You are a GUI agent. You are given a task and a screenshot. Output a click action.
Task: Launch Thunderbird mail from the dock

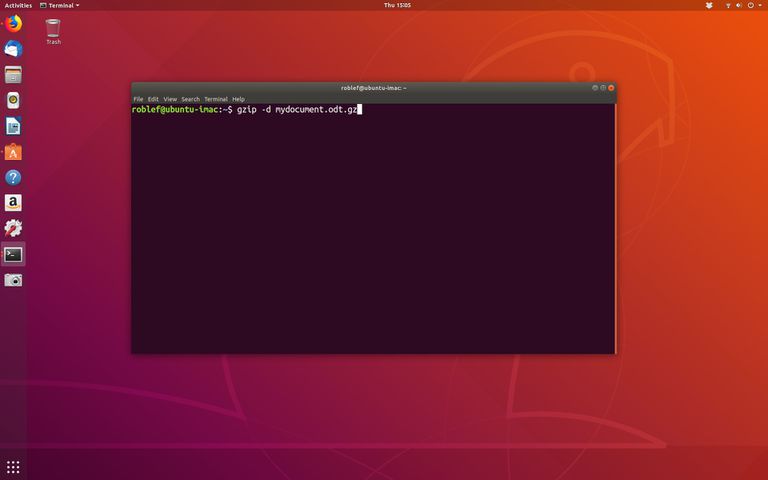(x=13, y=49)
